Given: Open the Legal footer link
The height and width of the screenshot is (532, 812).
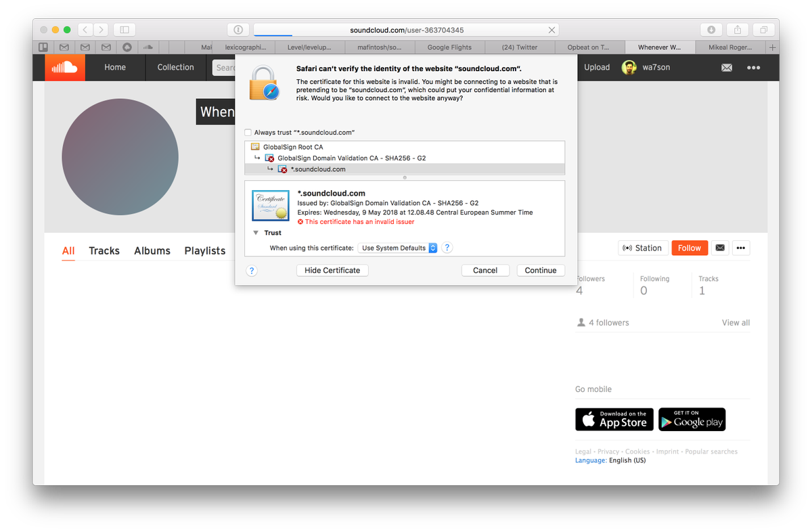Looking at the screenshot, I should pyautogui.click(x=583, y=451).
